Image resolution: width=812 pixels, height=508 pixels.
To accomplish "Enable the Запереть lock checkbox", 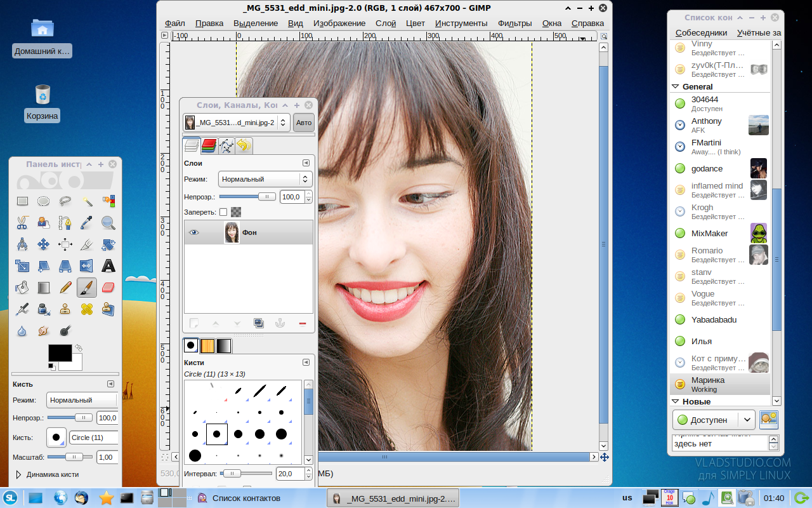I will (223, 212).
